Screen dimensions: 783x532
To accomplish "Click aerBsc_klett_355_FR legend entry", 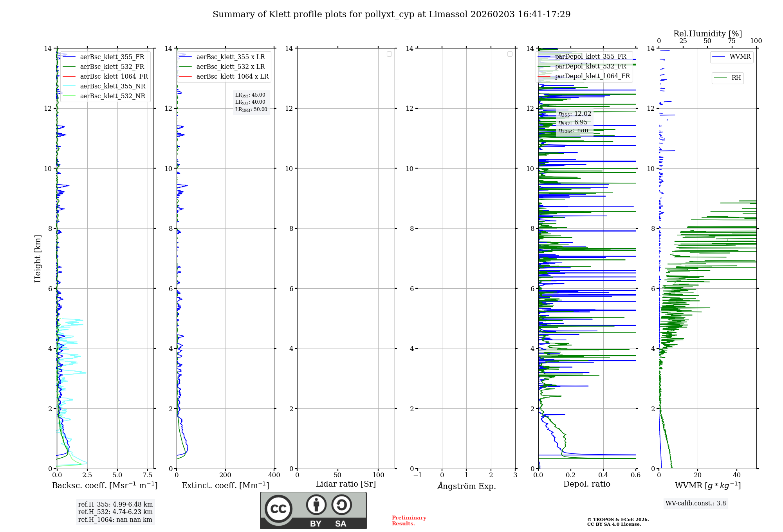I will [x=112, y=57].
